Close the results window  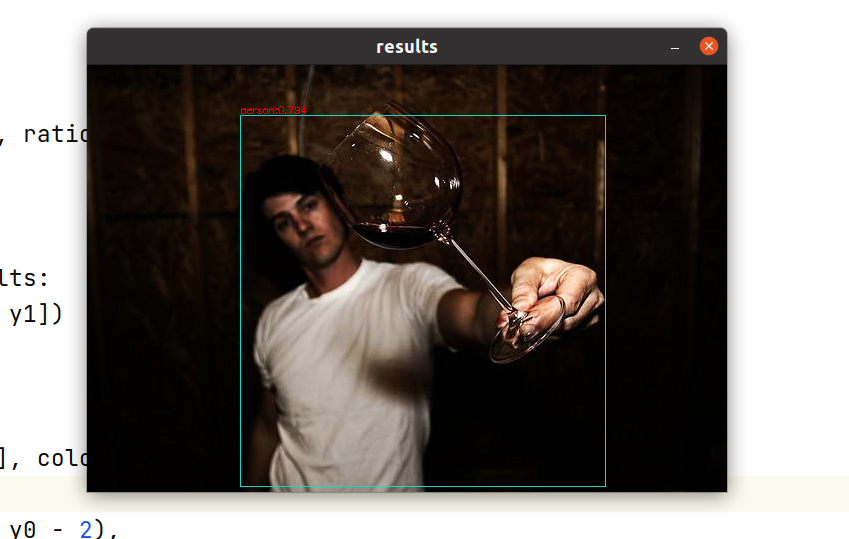pyautogui.click(x=708, y=47)
